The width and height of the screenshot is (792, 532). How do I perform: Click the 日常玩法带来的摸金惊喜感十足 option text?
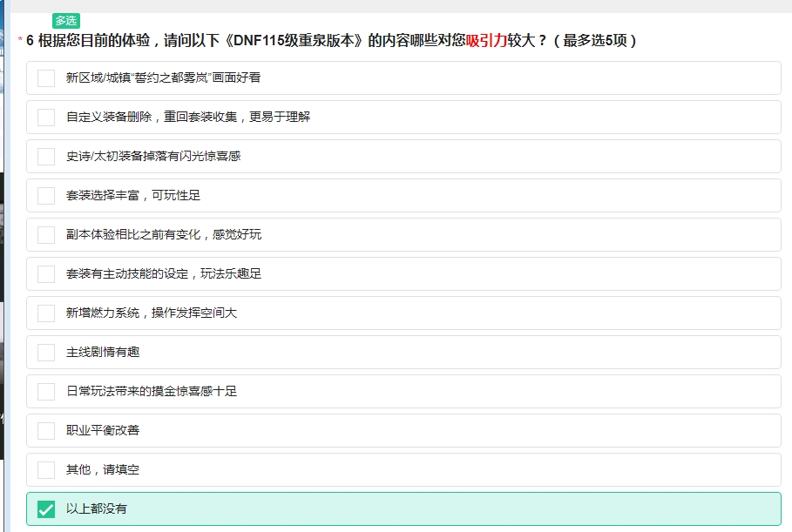pos(152,391)
